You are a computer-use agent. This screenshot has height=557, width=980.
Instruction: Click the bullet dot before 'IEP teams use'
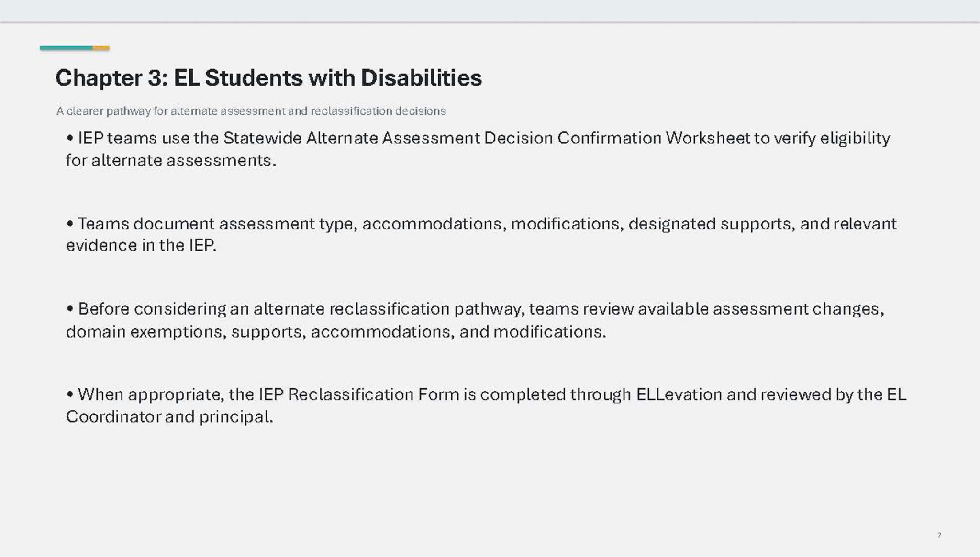point(70,139)
